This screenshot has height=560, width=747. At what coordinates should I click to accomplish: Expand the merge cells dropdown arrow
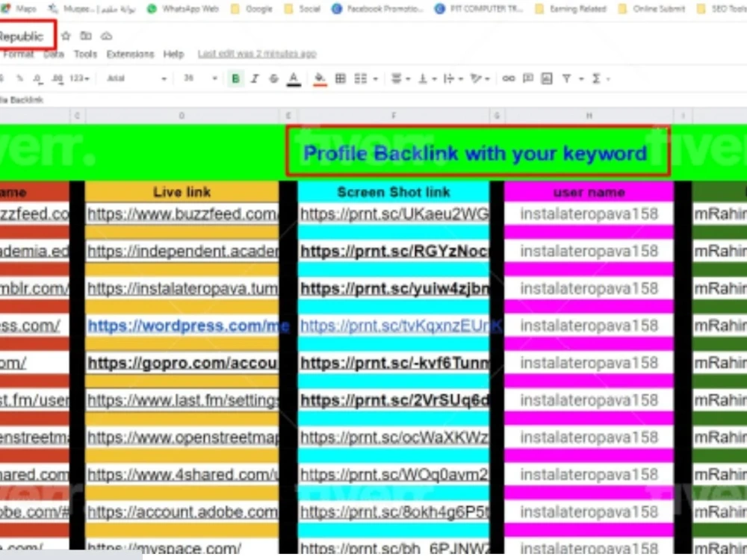tap(376, 79)
